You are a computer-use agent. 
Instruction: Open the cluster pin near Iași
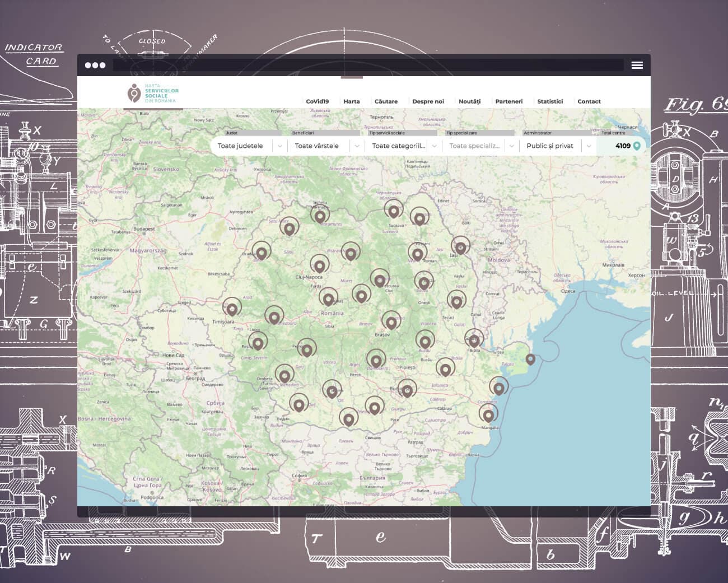coord(460,246)
